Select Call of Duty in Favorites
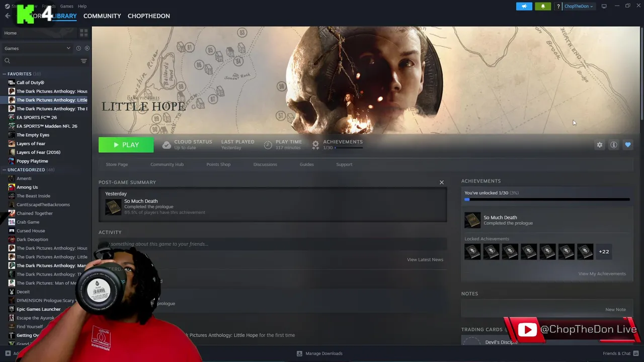Viewport: 644px width, 362px height. click(x=30, y=82)
